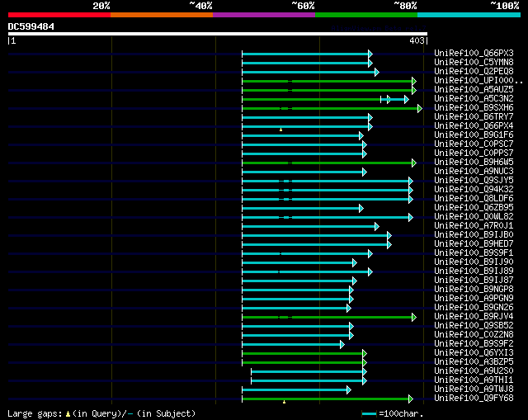This screenshot has height=420, width=528.
Task: Click the UniRef100_B9RJV4 label
Action: coord(474,317)
